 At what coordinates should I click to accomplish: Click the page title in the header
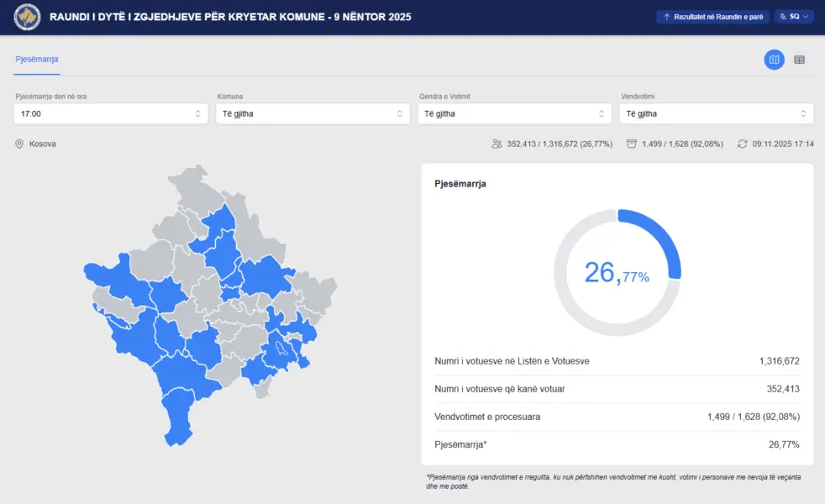click(x=230, y=17)
